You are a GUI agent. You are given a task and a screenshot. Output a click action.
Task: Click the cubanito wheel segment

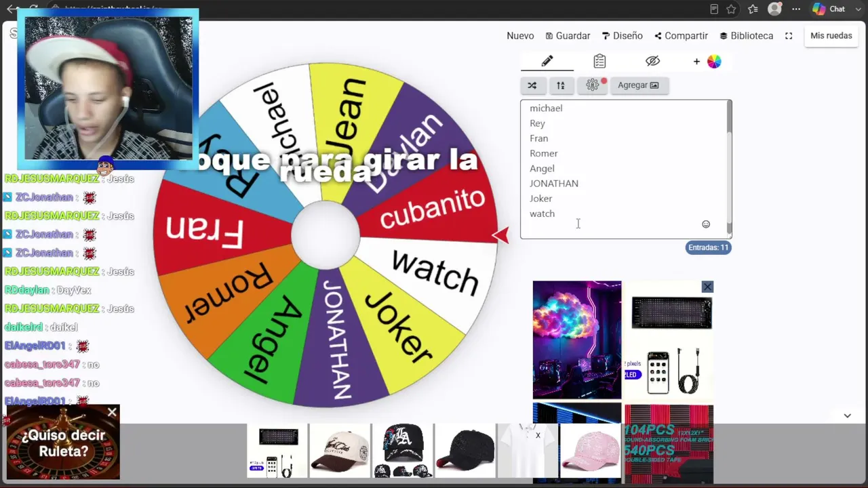point(432,207)
